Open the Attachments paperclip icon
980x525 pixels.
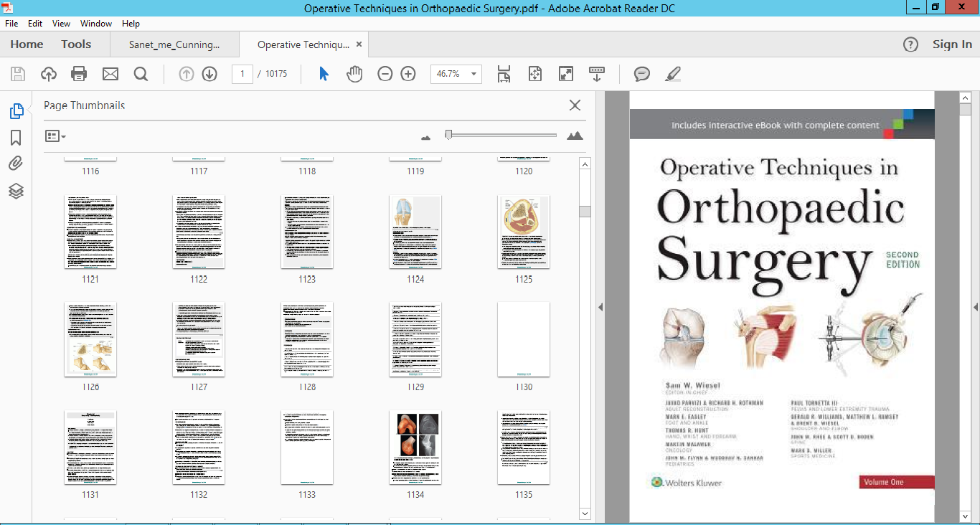tap(16, 164)
